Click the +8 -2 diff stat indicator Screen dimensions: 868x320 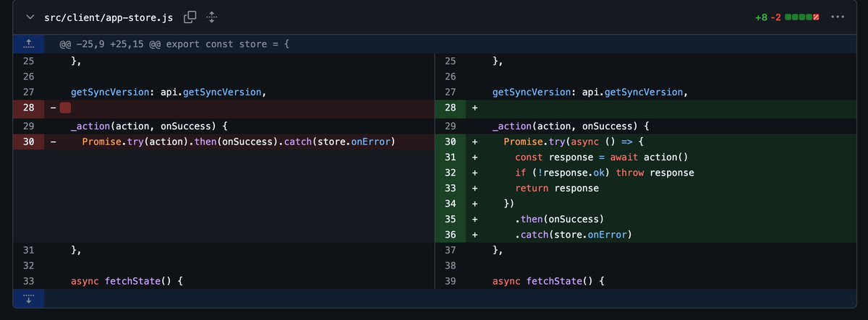pos(786,16)
